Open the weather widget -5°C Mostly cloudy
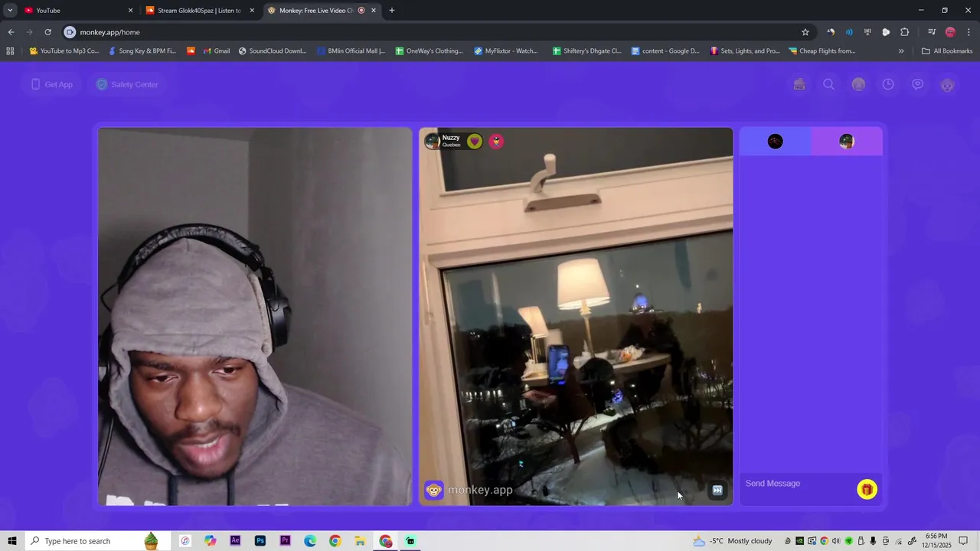 (733, 541)
